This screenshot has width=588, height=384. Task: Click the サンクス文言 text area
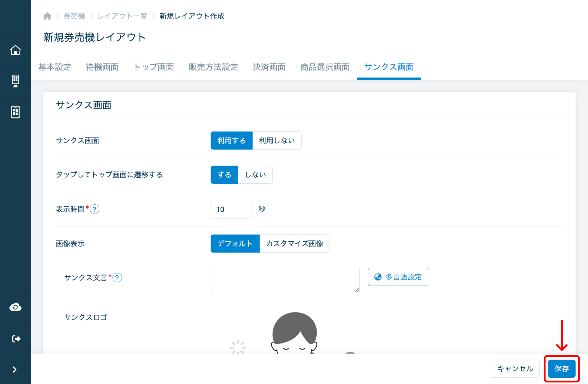point(285,280)
